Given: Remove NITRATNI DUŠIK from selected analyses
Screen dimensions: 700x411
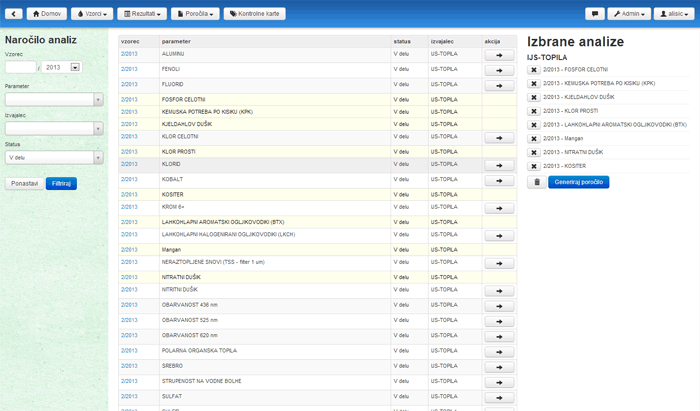Looking at the screenshot, I should pyautogui.click(x=533, y=153).
